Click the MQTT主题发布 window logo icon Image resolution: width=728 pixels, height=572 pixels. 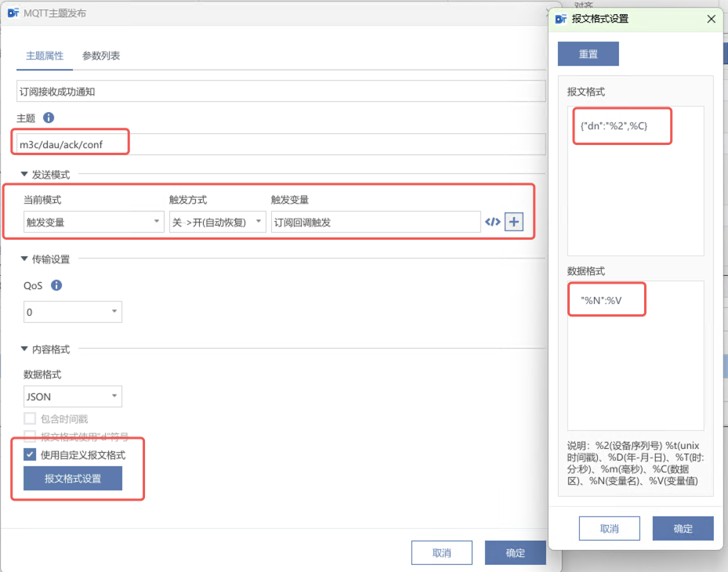13,13
